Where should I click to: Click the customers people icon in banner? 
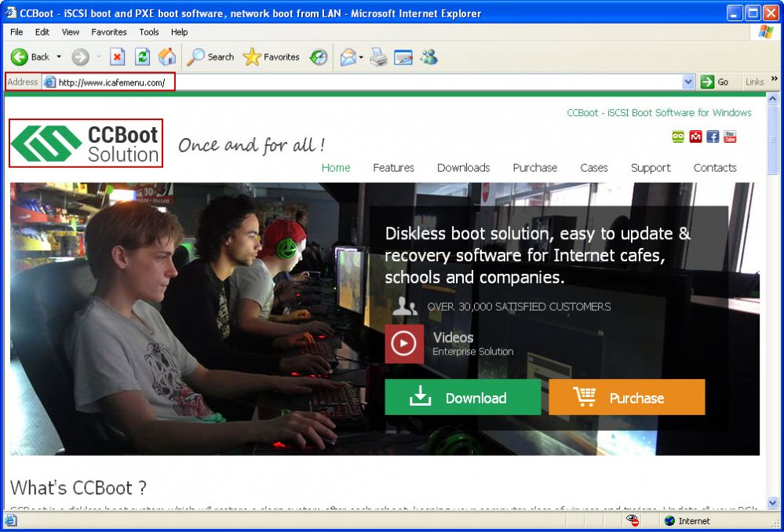[404, 306]
